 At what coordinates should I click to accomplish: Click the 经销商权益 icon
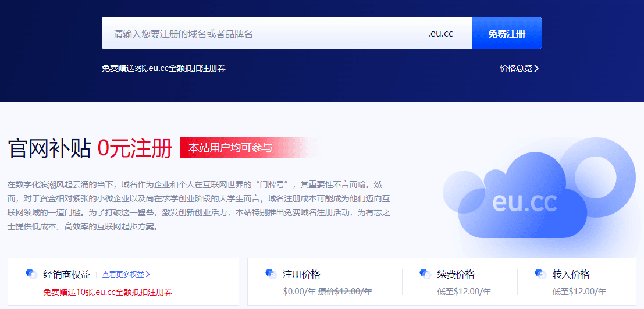[31, 274]
